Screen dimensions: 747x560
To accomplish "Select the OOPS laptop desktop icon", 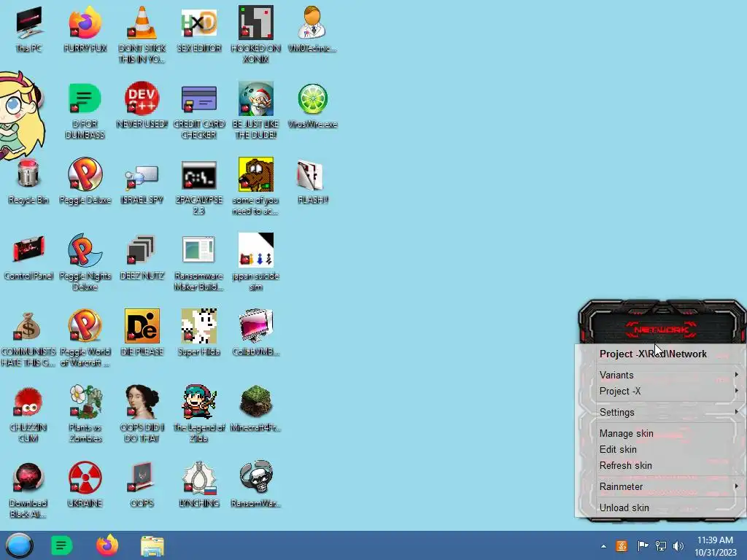I will pos(142,484).
